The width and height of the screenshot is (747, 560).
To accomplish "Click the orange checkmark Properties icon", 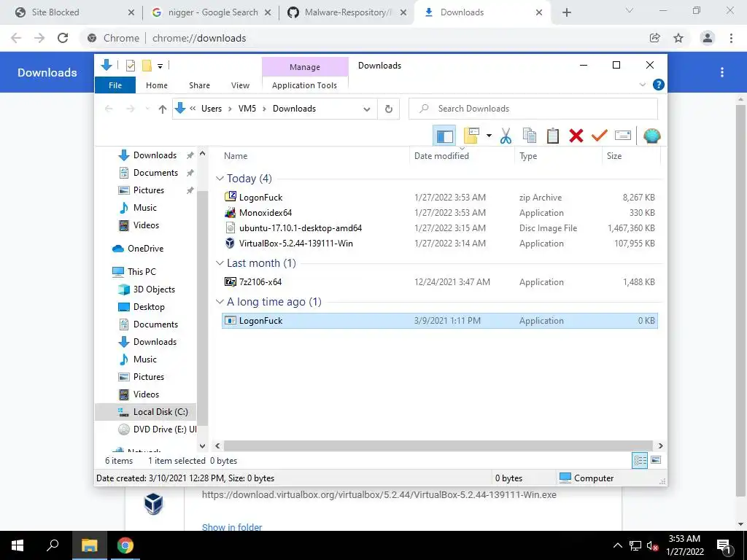I will click(x=600, y=136).
